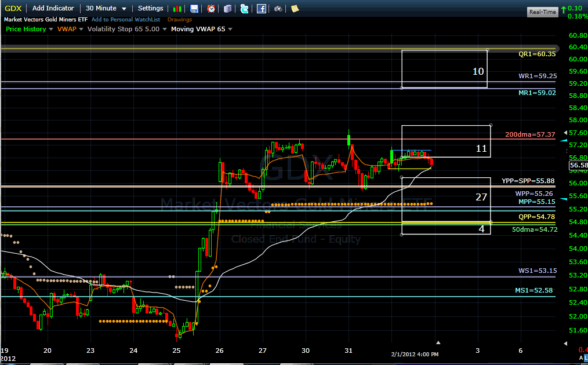Click the 58.00 price axis value

pyautogui.click(x=578, y=120)
